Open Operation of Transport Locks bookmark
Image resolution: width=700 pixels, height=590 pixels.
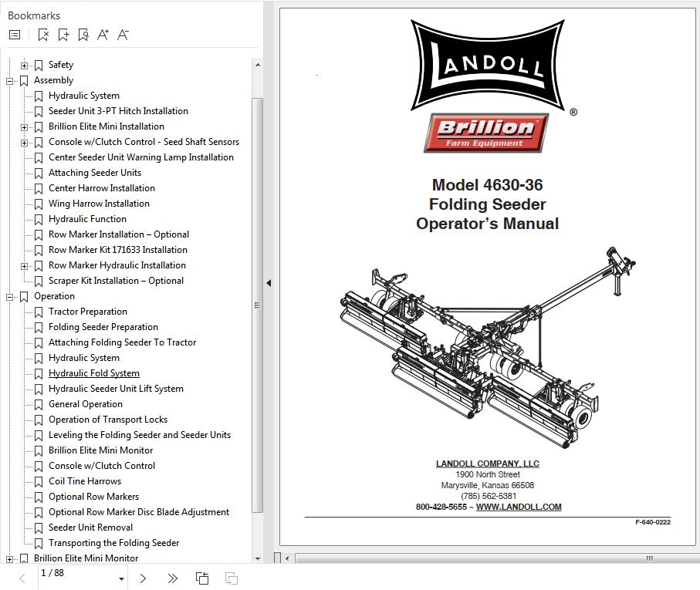coord(108,420)
